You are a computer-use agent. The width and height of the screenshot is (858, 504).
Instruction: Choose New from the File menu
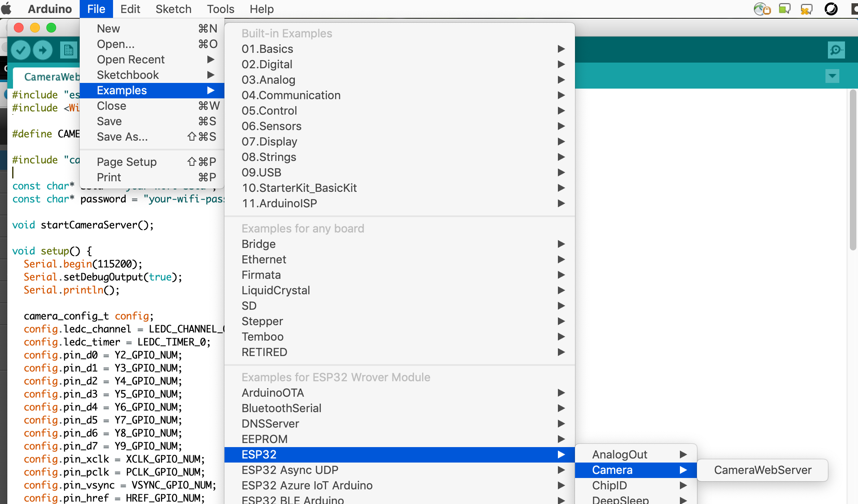[x=152, y=28]
